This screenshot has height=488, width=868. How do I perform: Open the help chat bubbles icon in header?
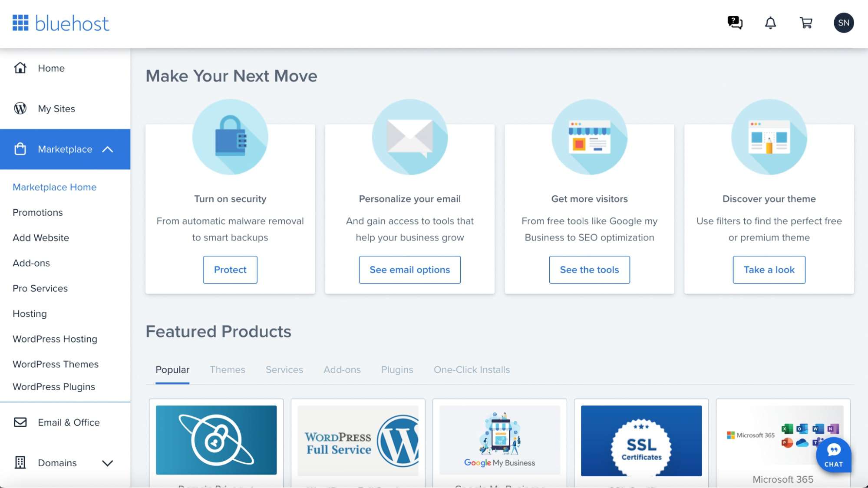[x=735, y=23]
